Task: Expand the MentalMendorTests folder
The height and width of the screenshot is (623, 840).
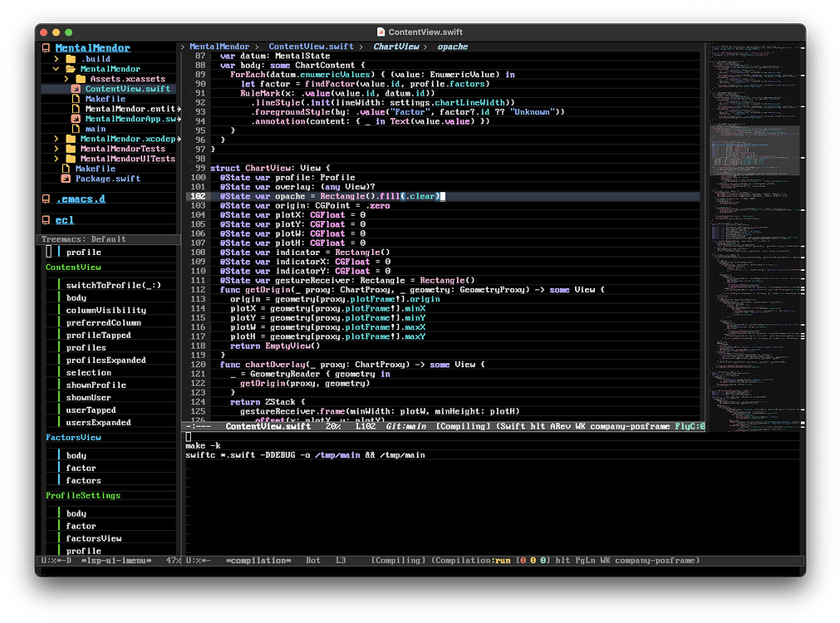Action: tap(56, 149)
